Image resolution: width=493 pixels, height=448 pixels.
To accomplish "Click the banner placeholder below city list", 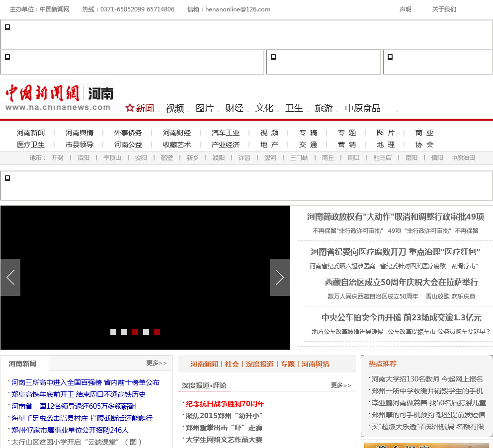I will click(246, 186).
